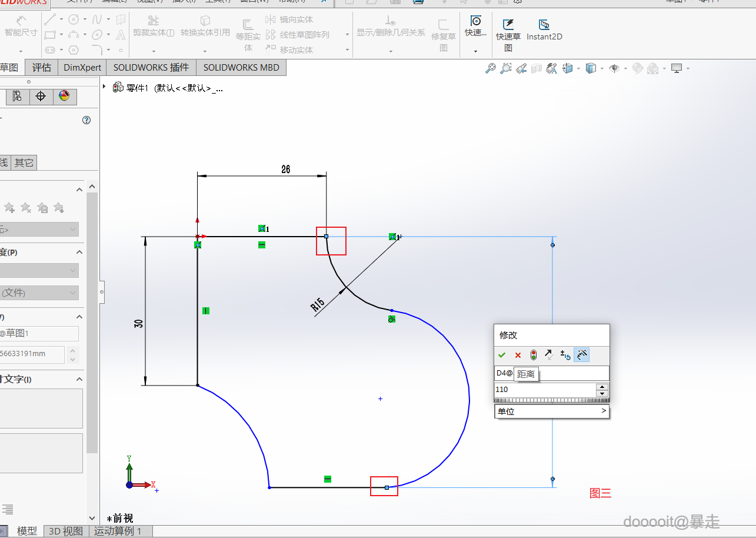This screenshot has height=538, width=756.
Task: Open Display/Delete Relations (显示/删除几何关系)
Action: (x=391, y=27)
